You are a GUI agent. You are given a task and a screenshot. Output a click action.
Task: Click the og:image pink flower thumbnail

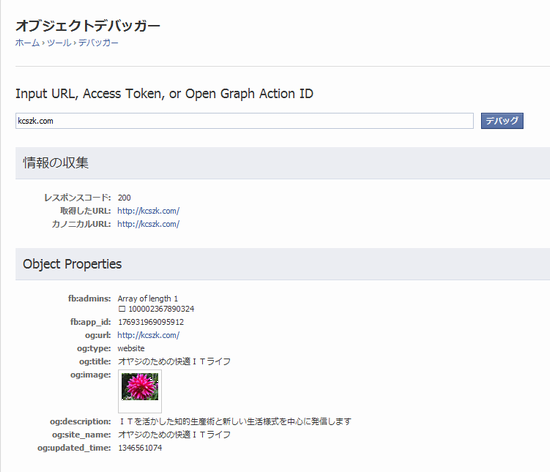click(140, 387)
